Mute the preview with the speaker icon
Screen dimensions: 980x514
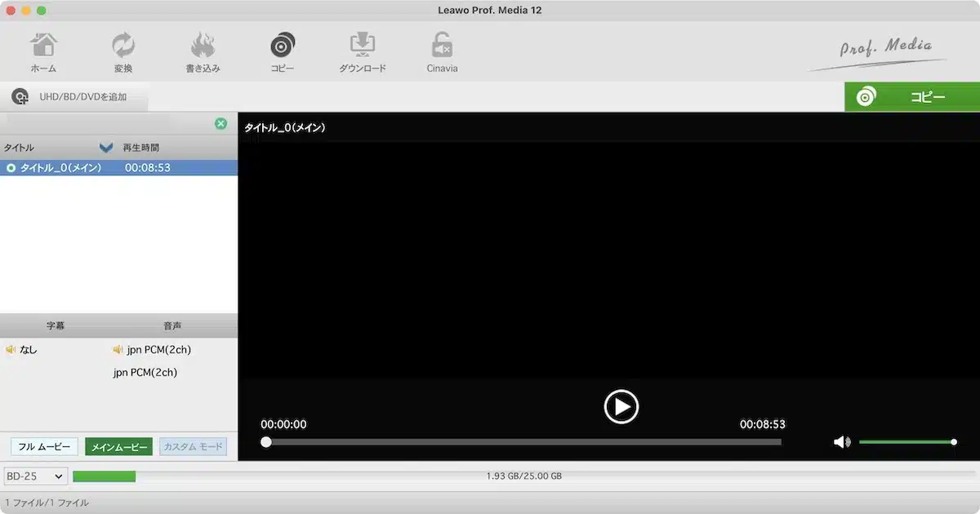click(x=841, y=442)
